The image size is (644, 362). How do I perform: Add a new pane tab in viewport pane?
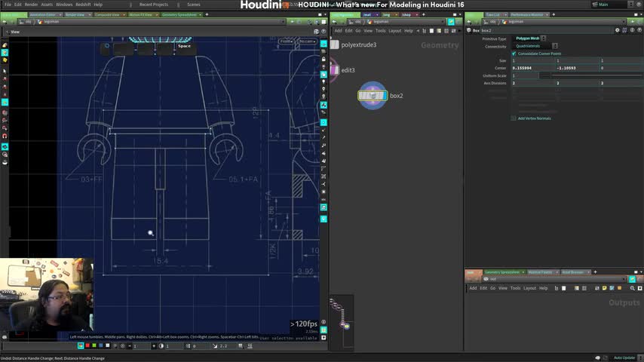(x=207, y=15)
